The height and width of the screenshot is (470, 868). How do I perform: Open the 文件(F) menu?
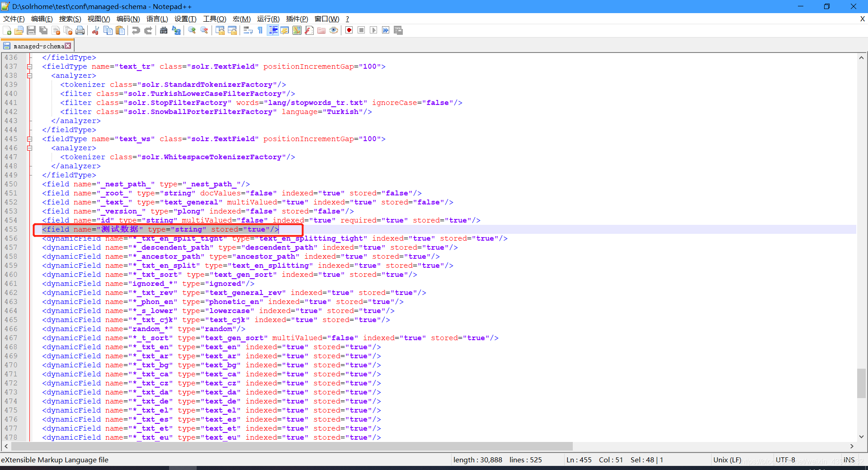click(14, 19)
